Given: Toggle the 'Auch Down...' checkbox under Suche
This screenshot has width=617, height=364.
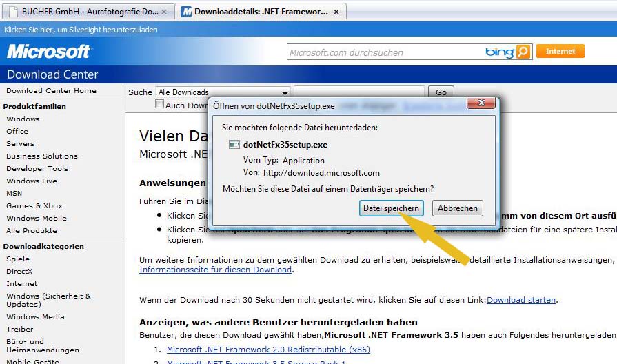Looking at the screenshot, I should (159, 104).
